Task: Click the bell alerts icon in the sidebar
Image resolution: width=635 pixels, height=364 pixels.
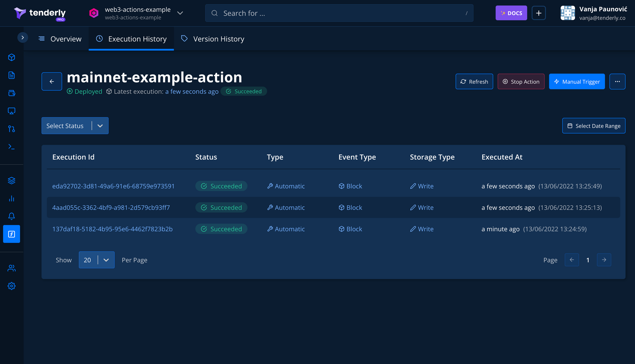Action: pos(11,216)
